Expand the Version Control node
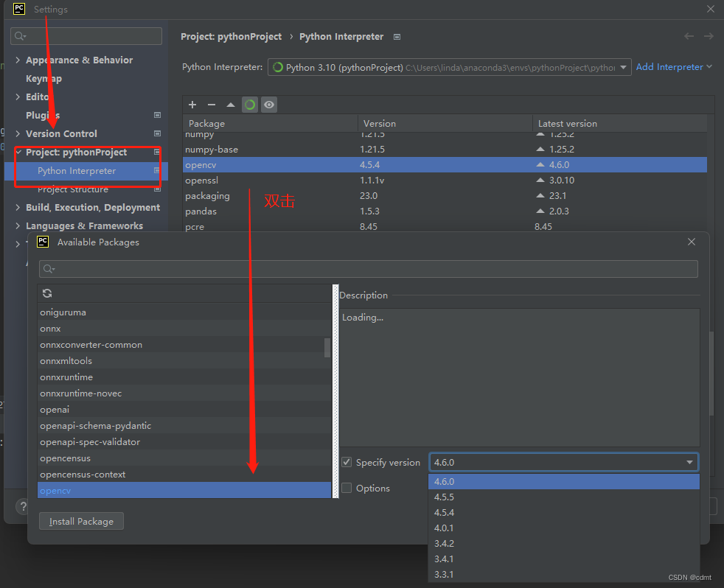Image resolution: width=724 pixels, height=588 pixels. [x=18, y=134]
